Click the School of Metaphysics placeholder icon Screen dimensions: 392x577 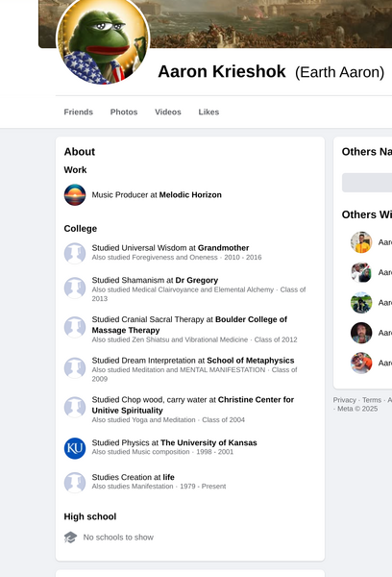[x=75, y=368]
